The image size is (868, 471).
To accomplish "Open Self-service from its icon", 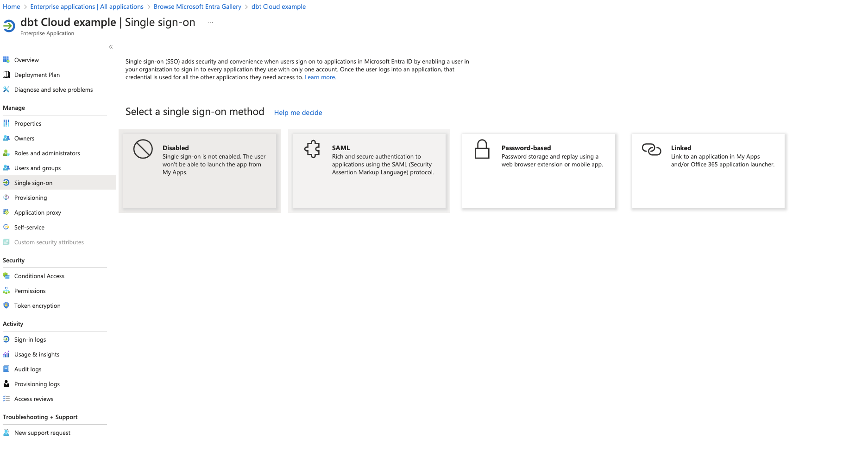I will 6,227.
